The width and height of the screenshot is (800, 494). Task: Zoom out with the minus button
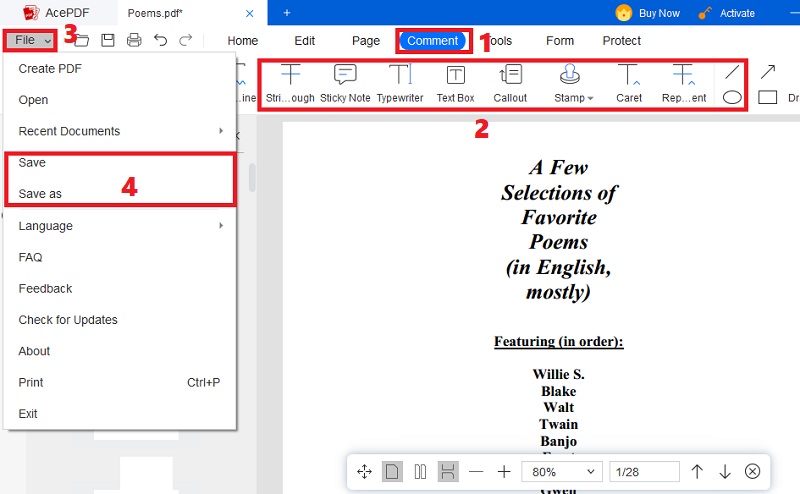coord(476,472)
